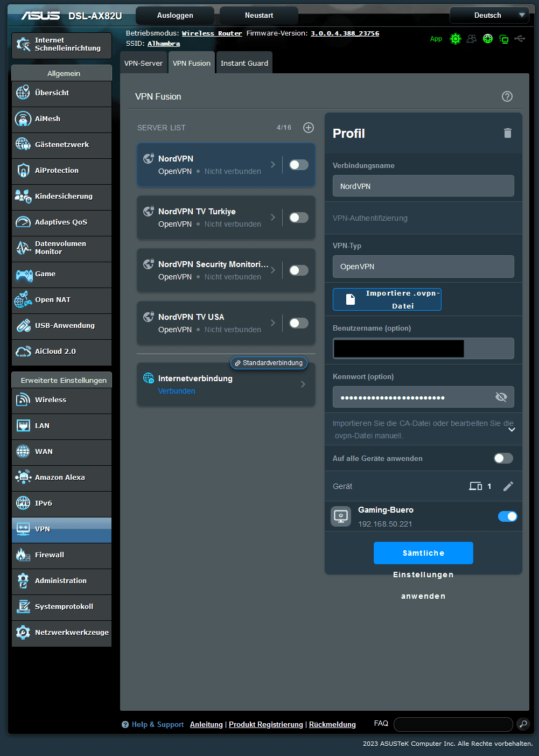539x756 pixels.
Task: Click the Neustart button
Action: 259,16
